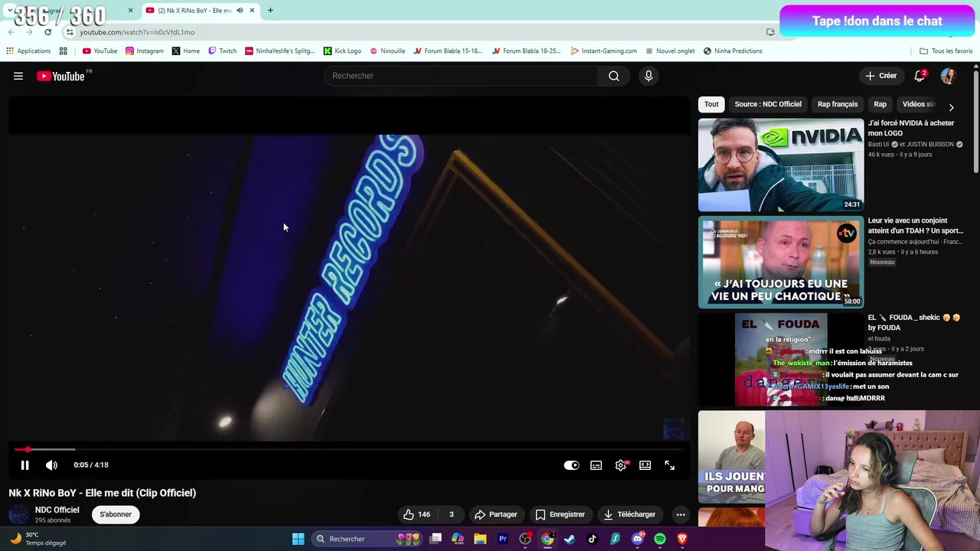Toggle subtitles in the player
The width and height of the screenshot is (980, 551).
click(596, 465)
